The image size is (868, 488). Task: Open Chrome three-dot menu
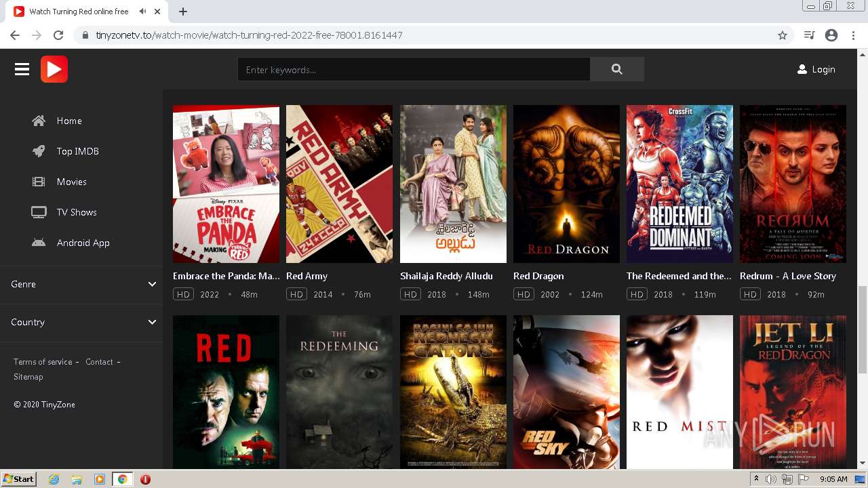(x=853, y=35)
